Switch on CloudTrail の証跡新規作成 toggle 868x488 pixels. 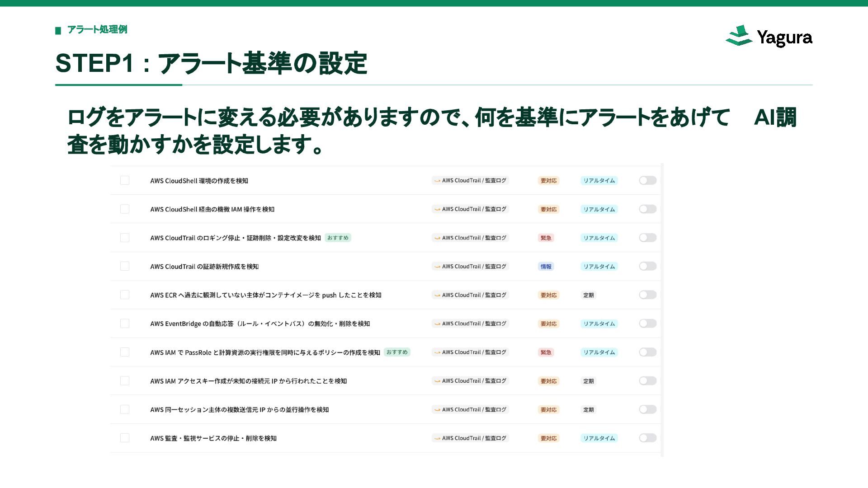pyautogui.click(x=648, y=266)
